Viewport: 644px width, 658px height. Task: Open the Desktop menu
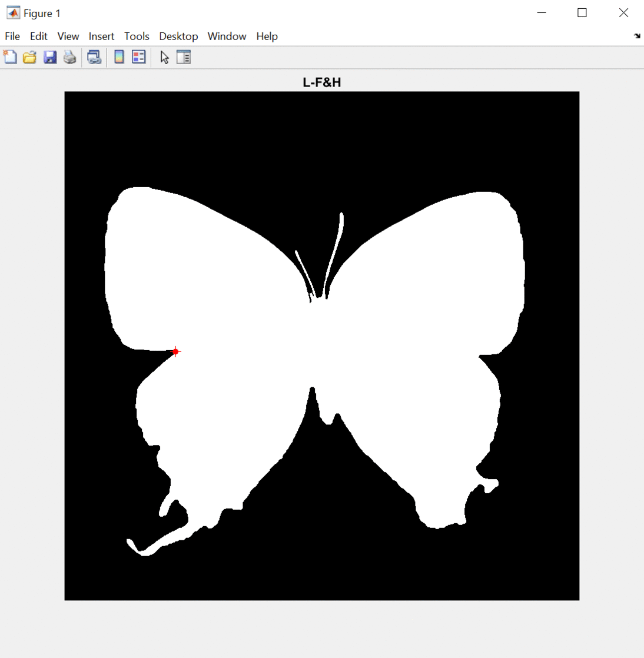178,36
